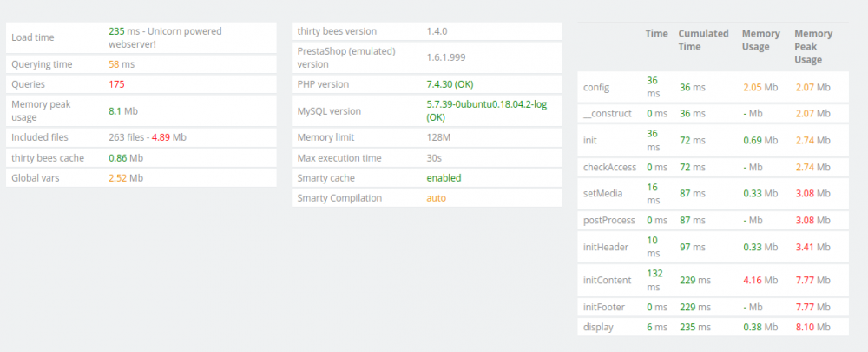
Task: Click the Cumulated Time column header
Action: 702,40
